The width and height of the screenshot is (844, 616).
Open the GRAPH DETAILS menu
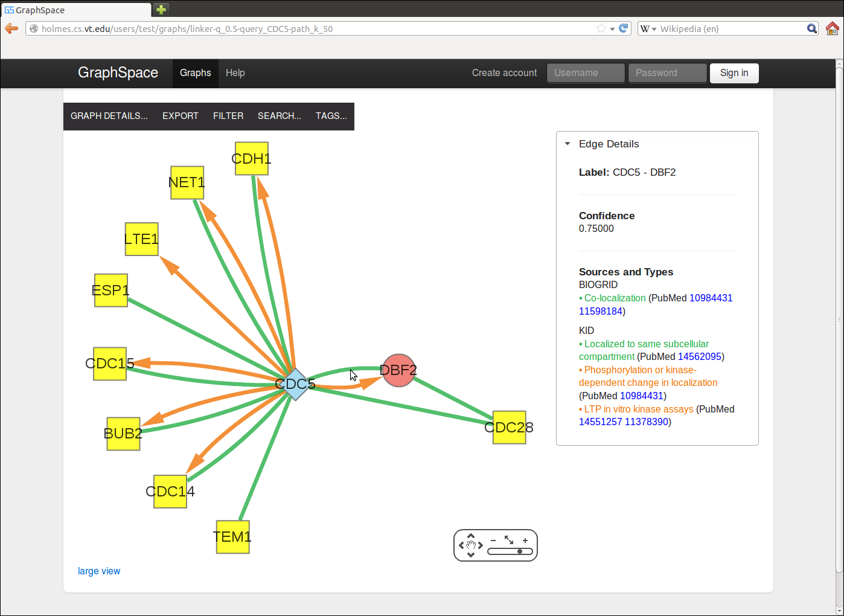[x=109, y=116]
